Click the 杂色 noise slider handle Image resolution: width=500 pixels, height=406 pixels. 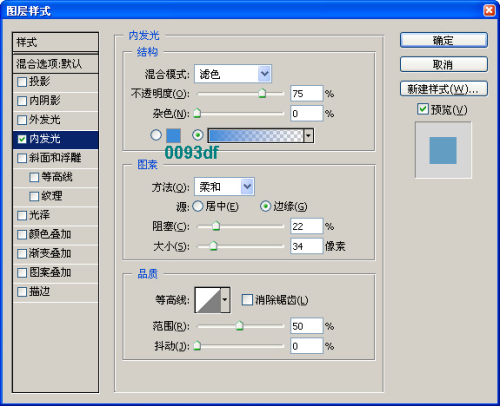pyautogui.click(x=197, y=113)
